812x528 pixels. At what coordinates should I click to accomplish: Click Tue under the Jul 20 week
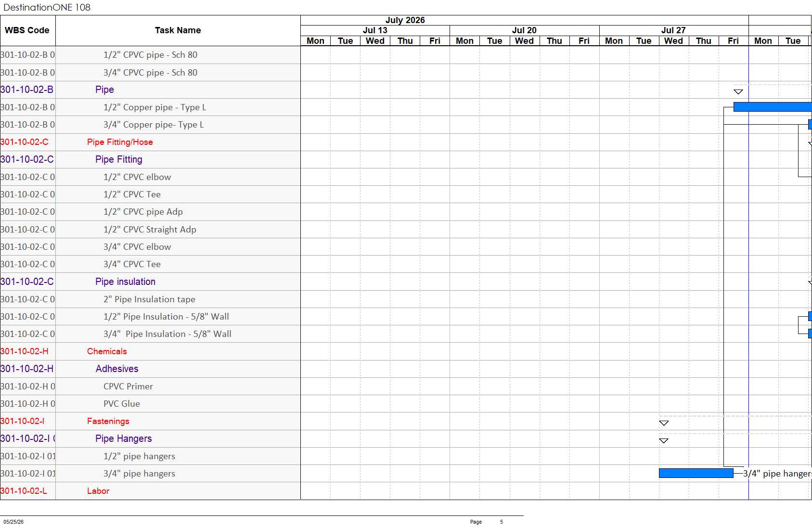tap(494, 41)
